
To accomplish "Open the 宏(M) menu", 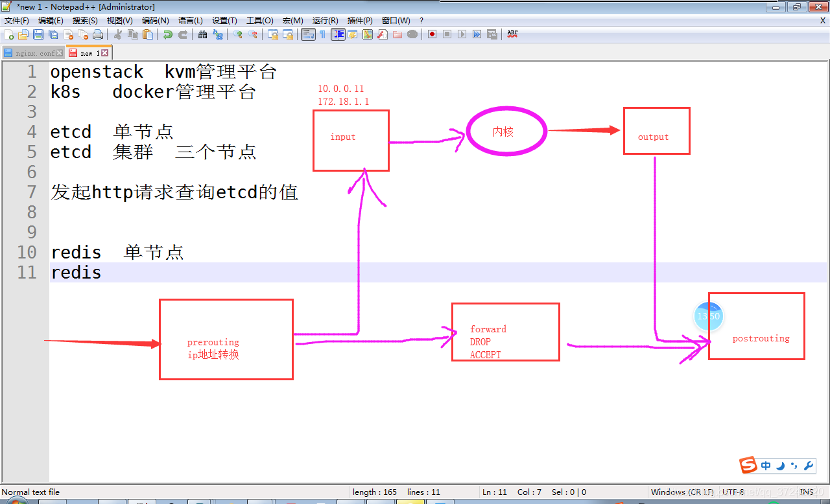I will 293,21.
